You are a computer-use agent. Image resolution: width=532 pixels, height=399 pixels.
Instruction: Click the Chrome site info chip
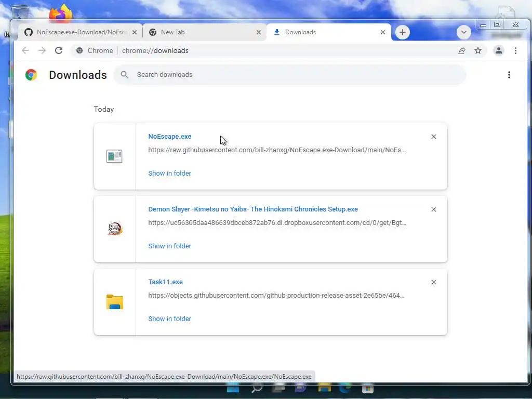[x=95, y=50]
